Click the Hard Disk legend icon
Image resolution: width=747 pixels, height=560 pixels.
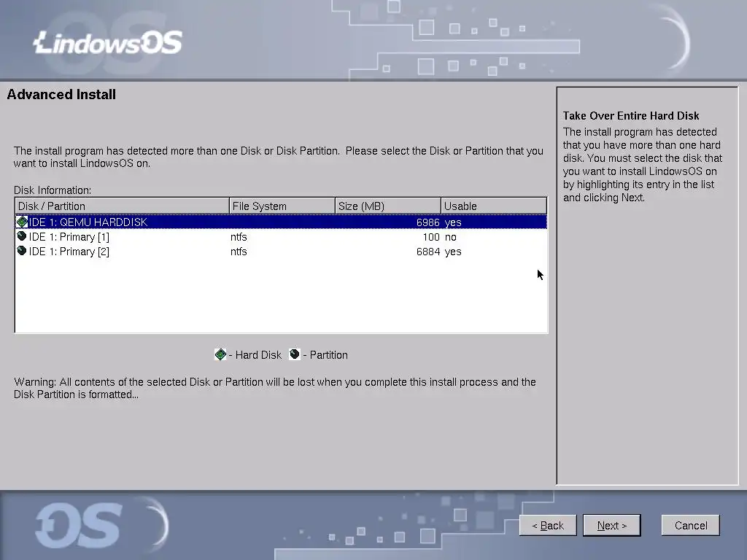click(220, 354)
